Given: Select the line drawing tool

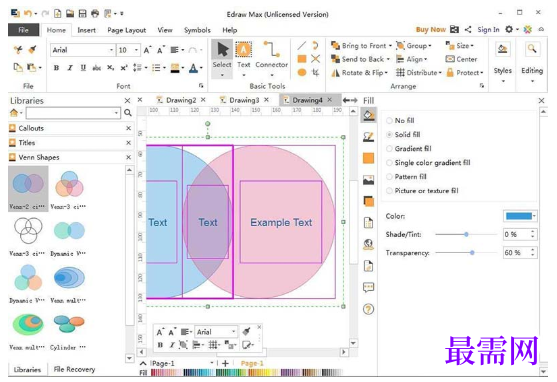Looking at the screenshot, I should point(302,45).
